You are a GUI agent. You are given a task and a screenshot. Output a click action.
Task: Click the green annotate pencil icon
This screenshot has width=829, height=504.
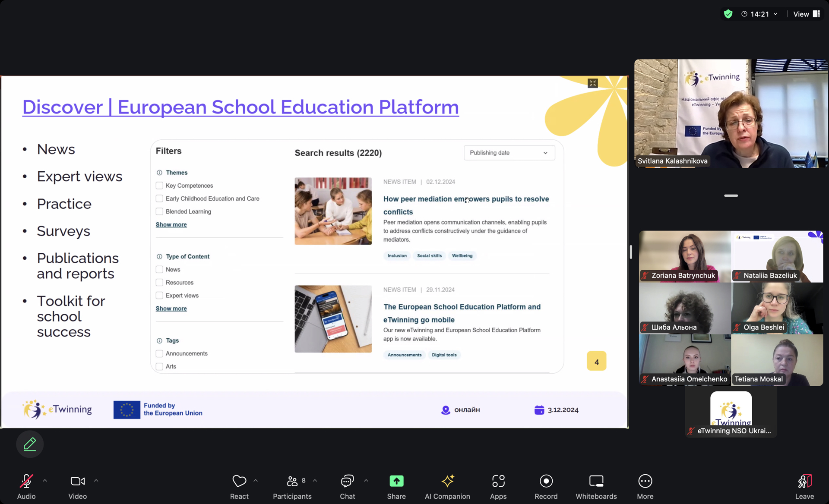click(30, 444)
